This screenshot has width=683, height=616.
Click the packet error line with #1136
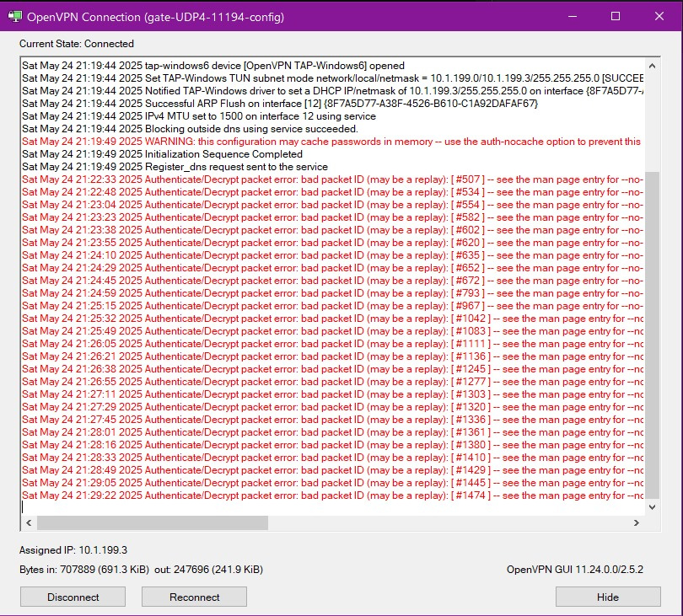pos(332,356)
